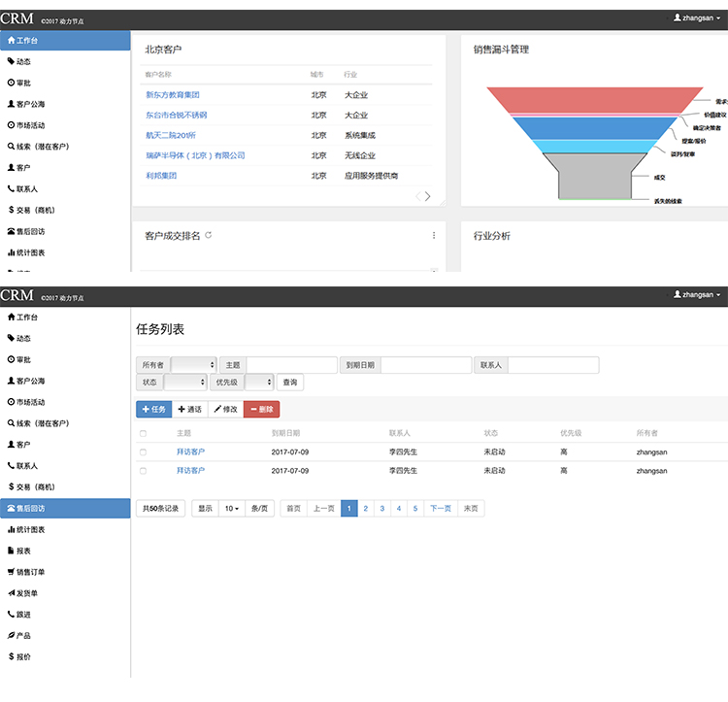Check the second 拜访客户 row checkbox
The width and height of the screenshot is (728, 702).
click(x=143, y=471)
